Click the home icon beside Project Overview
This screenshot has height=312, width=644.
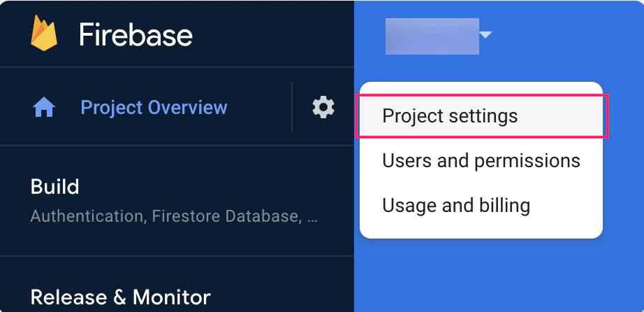[44, 108]
